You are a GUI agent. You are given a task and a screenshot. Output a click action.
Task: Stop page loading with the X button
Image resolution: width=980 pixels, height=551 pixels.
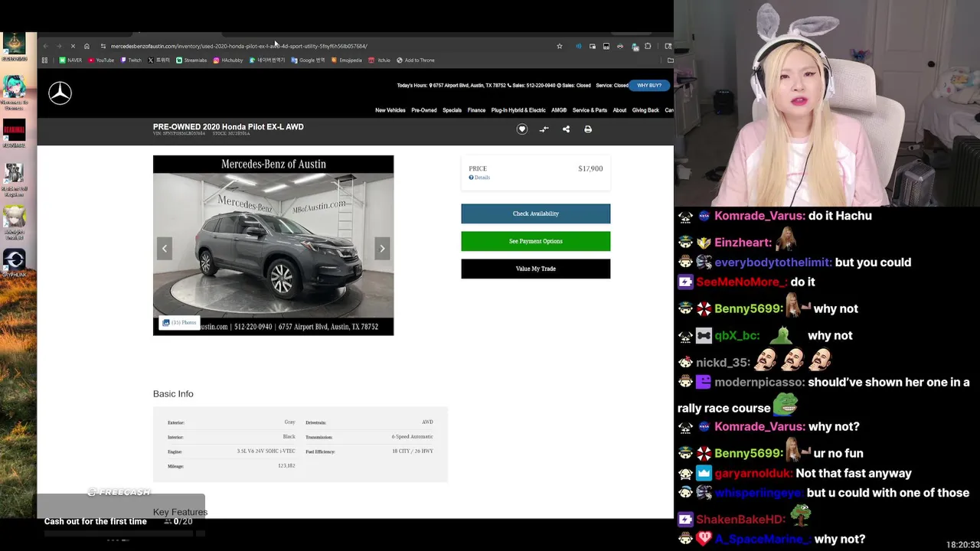pyautogui.click(x=73, y=46)
